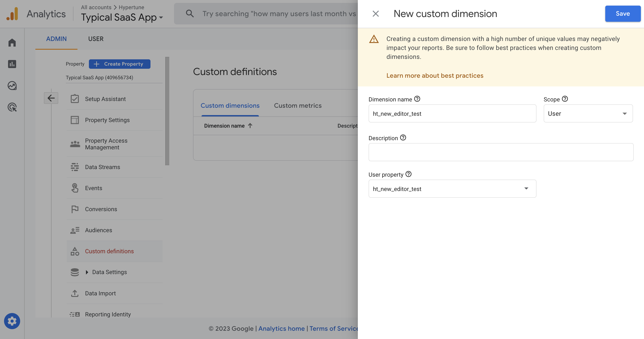This screenshot has height=339, width=644.
Task: Click the Scope help question icon
Action: pos(565,99)
